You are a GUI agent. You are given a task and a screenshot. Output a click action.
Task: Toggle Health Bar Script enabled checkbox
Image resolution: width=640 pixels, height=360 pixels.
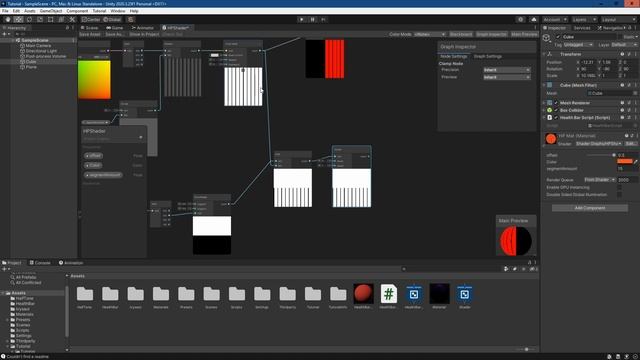tap(556, 118)
